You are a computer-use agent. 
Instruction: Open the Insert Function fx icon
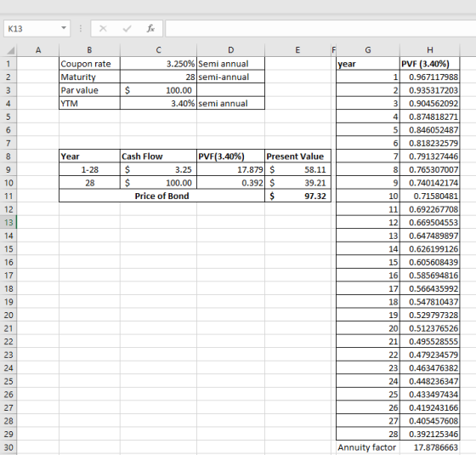click(150, 29)
